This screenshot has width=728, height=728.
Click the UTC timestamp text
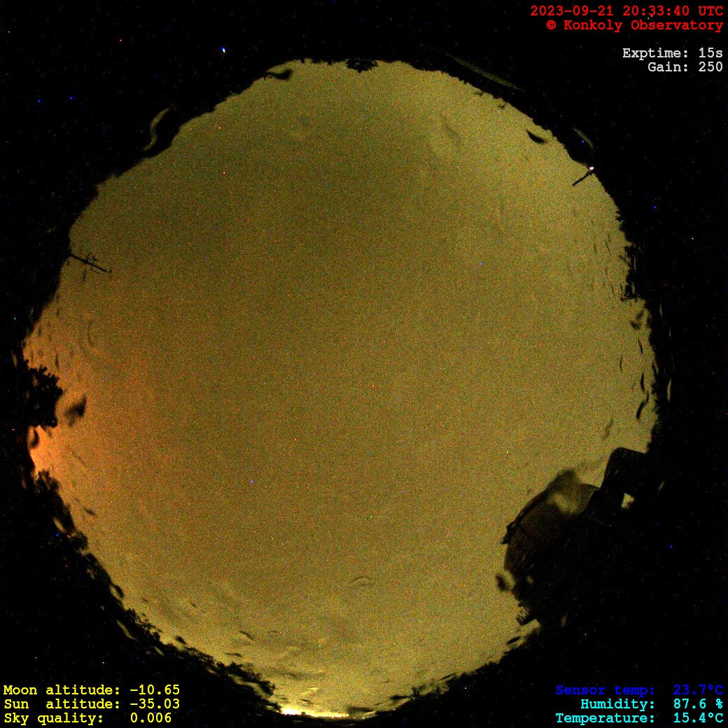(626, 11)
